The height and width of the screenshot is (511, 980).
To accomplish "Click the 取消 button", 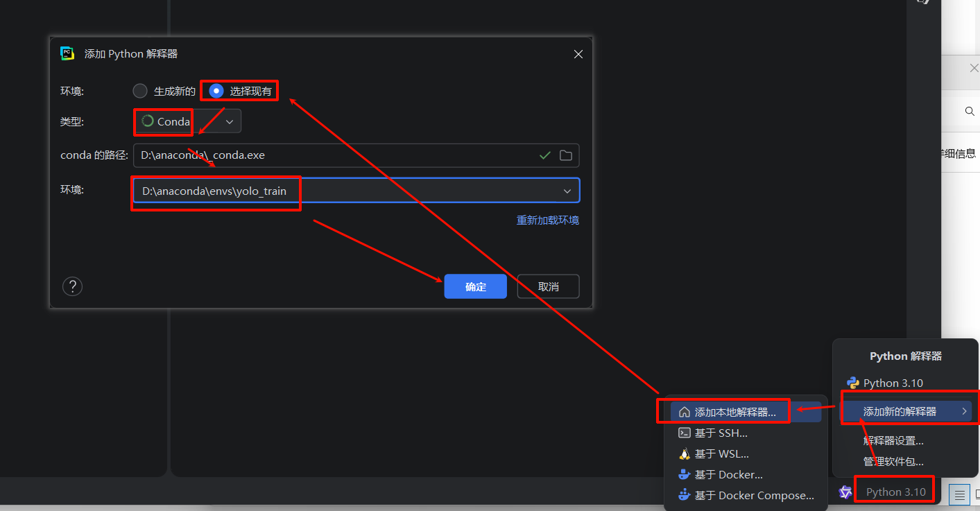I will (548, 286).
